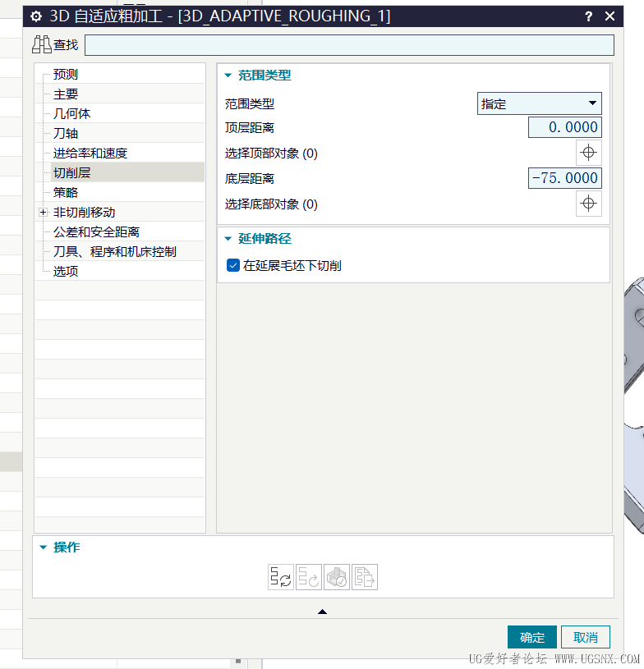Select 进给率和速度 in the tree
The width and height of the screenshot is (644, 669).
click(90, 153)
